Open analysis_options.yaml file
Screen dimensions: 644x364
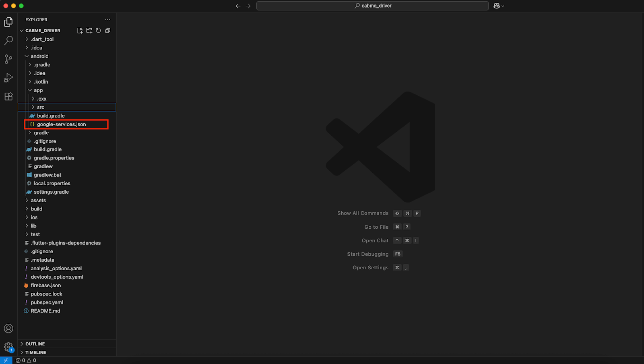(x=67, y=268)
